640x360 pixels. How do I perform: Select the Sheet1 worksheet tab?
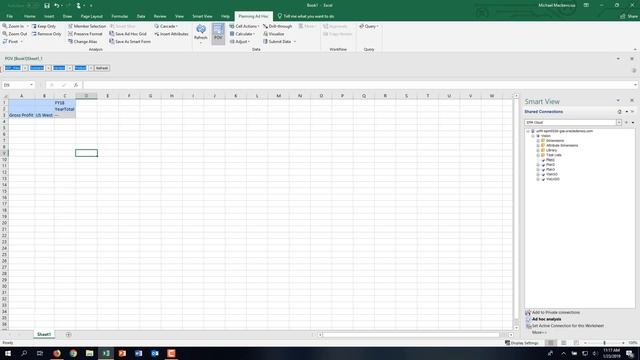pos(44,335)
